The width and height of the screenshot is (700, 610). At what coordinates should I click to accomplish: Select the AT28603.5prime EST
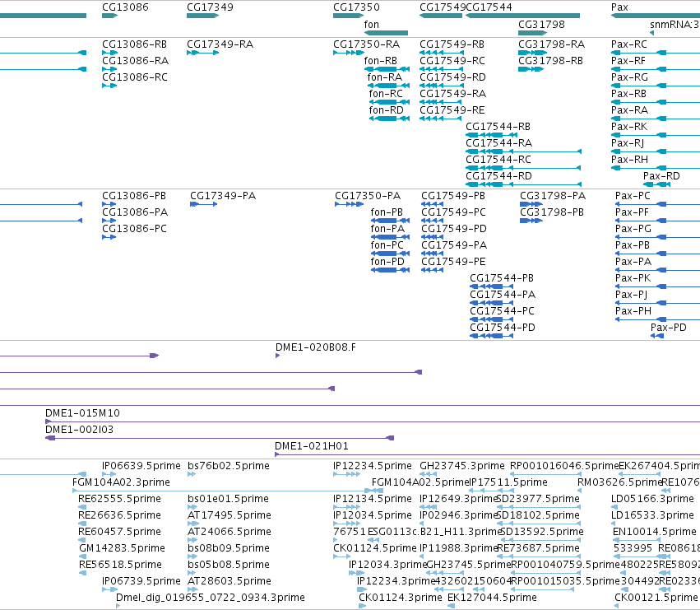192,589
